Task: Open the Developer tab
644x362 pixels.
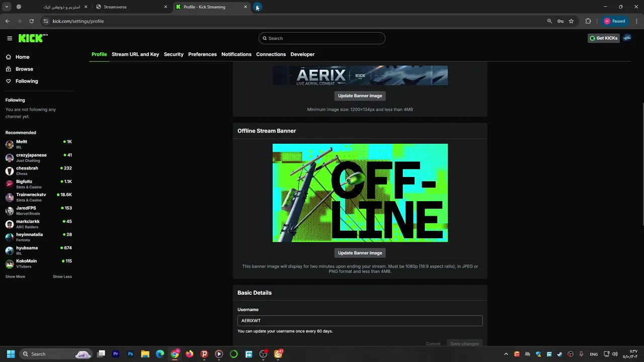Action: (x=302, y=54)
